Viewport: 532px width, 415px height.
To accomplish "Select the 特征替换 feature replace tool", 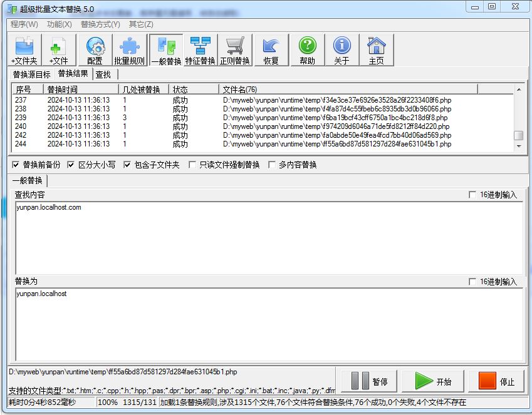I will click(x=201, y=50).
